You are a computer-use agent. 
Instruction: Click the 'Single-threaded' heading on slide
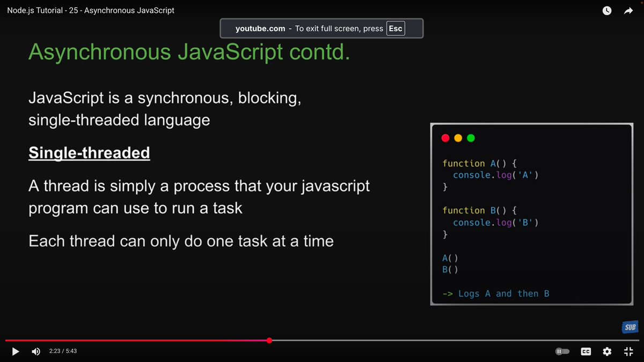[89, 153]
